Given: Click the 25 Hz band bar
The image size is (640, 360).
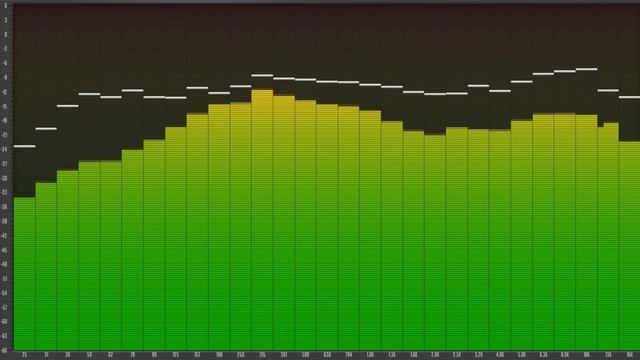Looking at the screenshot, I should (24, 274).
